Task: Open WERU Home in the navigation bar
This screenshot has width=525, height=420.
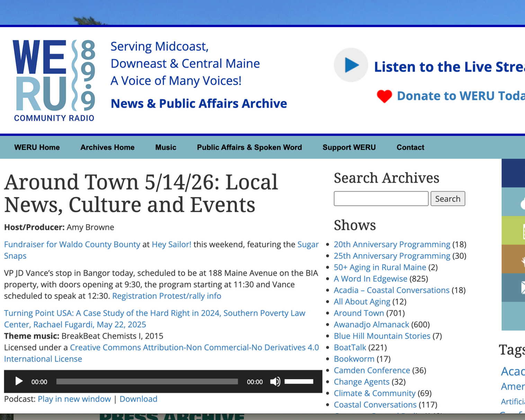Action: pyautogui.click(x=37, y=148)
